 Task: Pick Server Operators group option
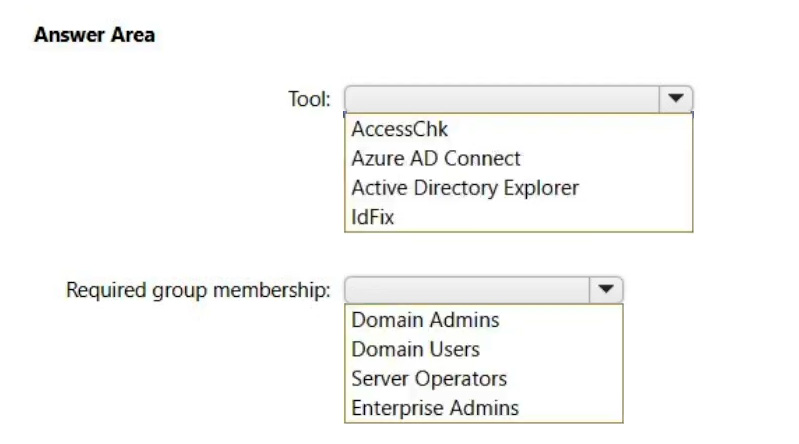tap(429, 378)
